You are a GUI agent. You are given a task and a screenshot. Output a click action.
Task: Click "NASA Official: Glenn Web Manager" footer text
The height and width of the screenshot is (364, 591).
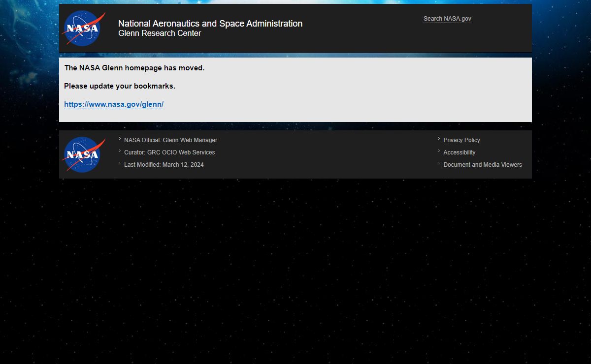point(170,140)
